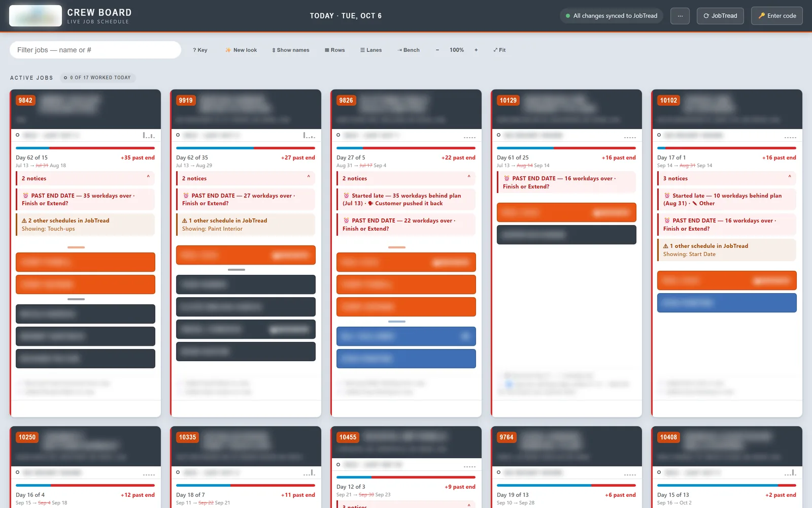The image size is (812, 508).
Task: Click job 10129 PAST END DATE 16 workdays notice
Action: pos(566,182)
